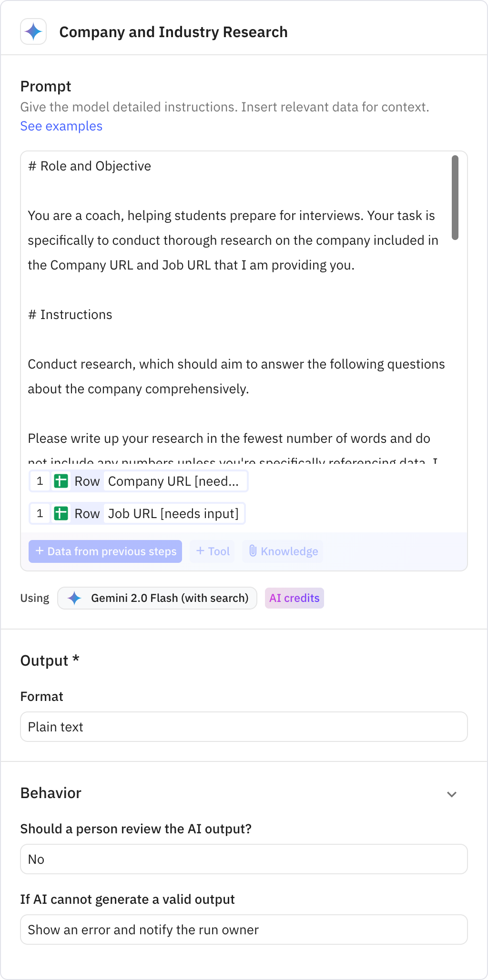
Task: Click the sparkle icon beside Company and Industry Research
Action: (x=33, y=32)
